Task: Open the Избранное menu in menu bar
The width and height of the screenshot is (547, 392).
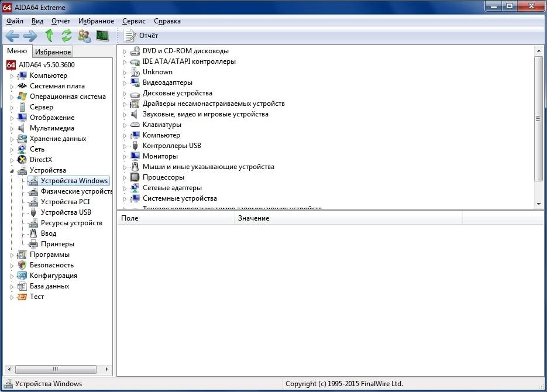Action: [x=96, y=21]
